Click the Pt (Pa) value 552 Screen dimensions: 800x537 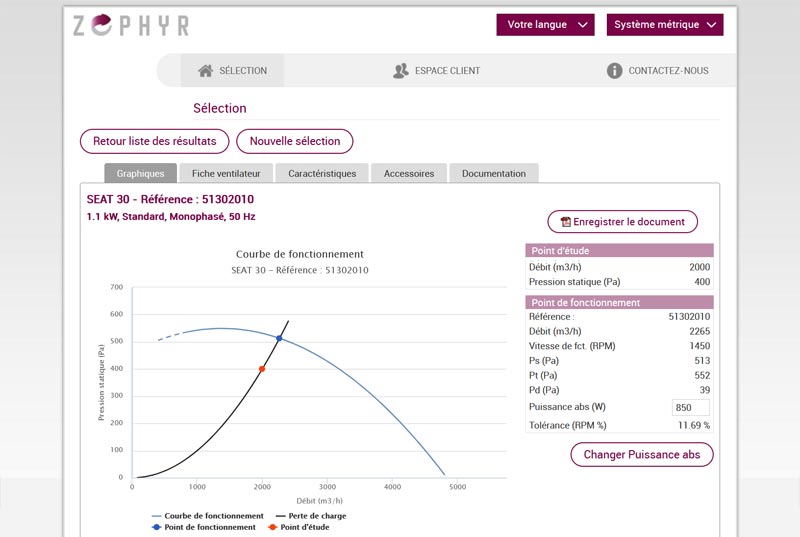coord(702,375)
